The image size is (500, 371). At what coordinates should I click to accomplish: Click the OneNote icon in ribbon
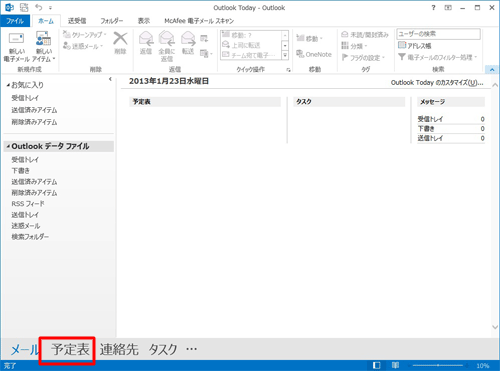point(300,54)
